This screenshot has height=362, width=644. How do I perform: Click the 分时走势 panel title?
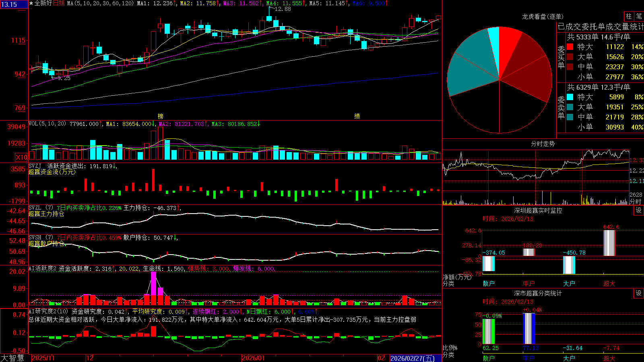click(543, 144)
